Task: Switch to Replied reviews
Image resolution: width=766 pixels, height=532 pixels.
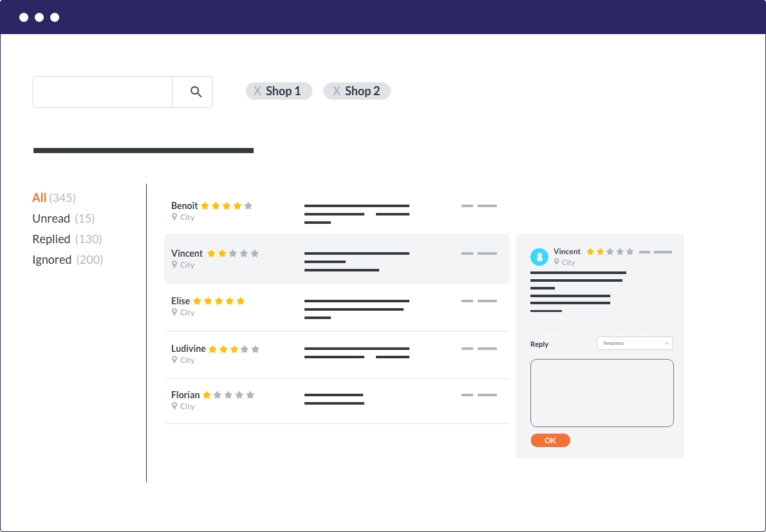Action: pyautogui.click(x=51, y=239)
